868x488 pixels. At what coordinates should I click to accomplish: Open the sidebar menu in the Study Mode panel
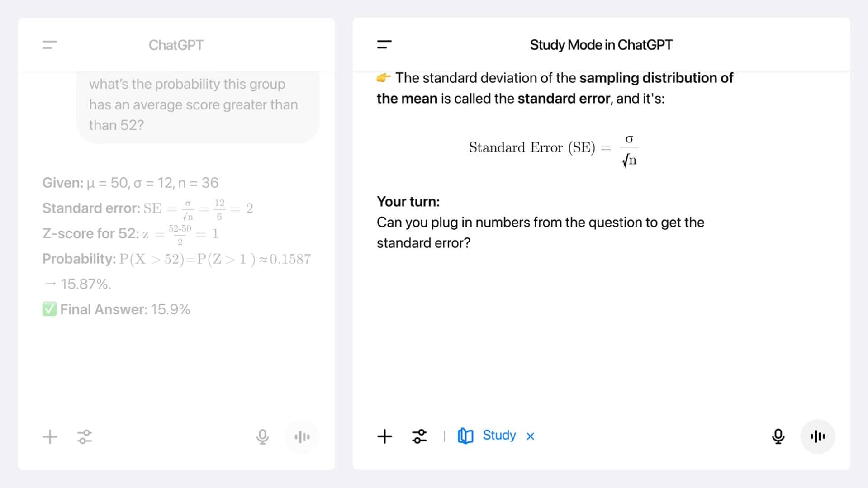384,44
